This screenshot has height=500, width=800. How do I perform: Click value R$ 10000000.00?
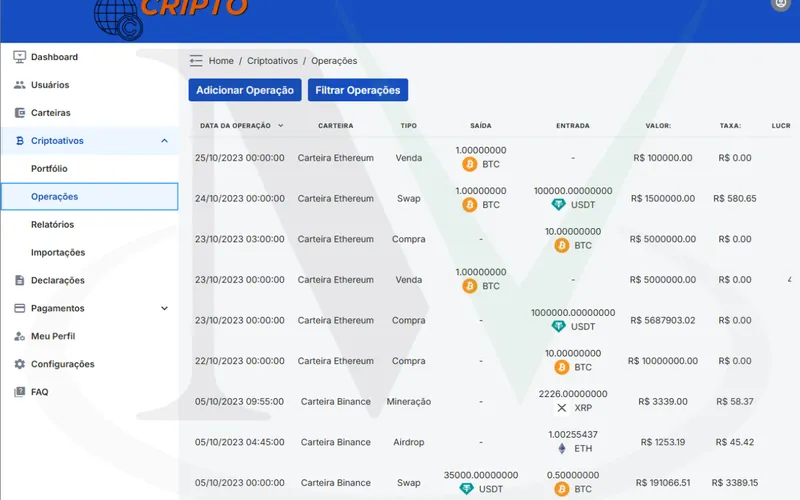point(663,361)
